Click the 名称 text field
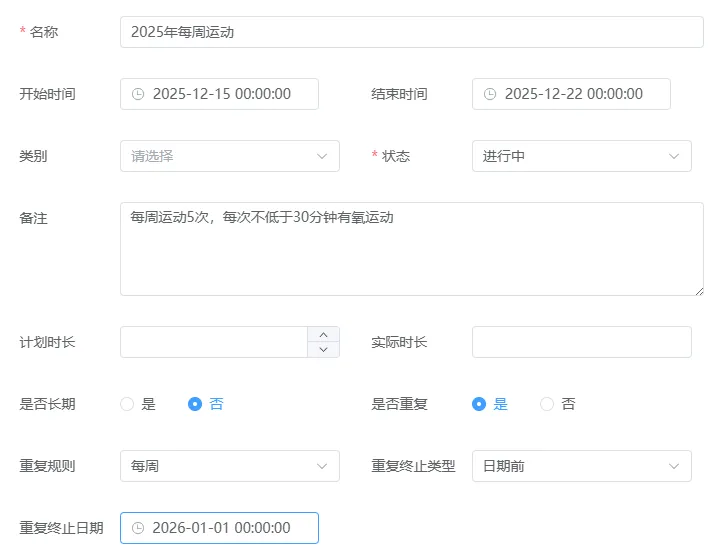714x552 pixels. (411, 32)
